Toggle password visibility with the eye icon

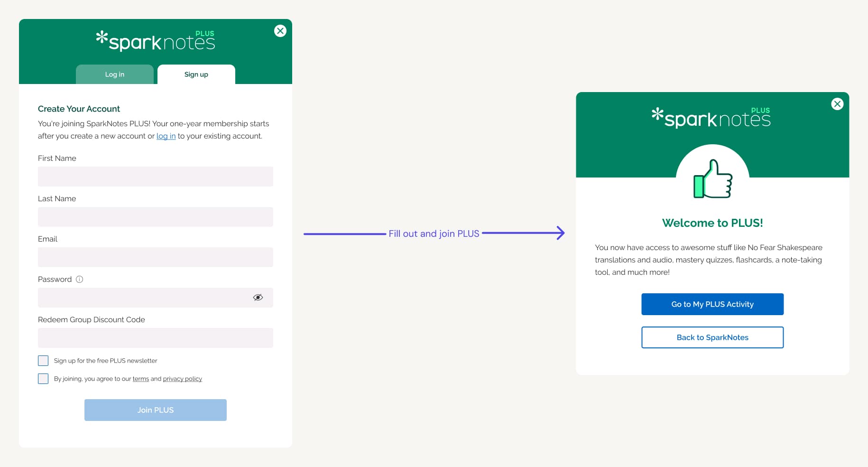click(258, 297)
